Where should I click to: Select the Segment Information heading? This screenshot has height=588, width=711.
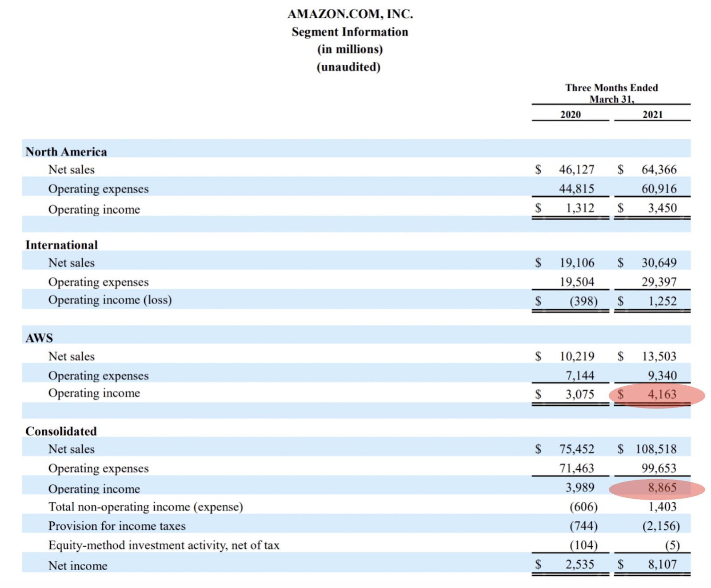[350, 32]
